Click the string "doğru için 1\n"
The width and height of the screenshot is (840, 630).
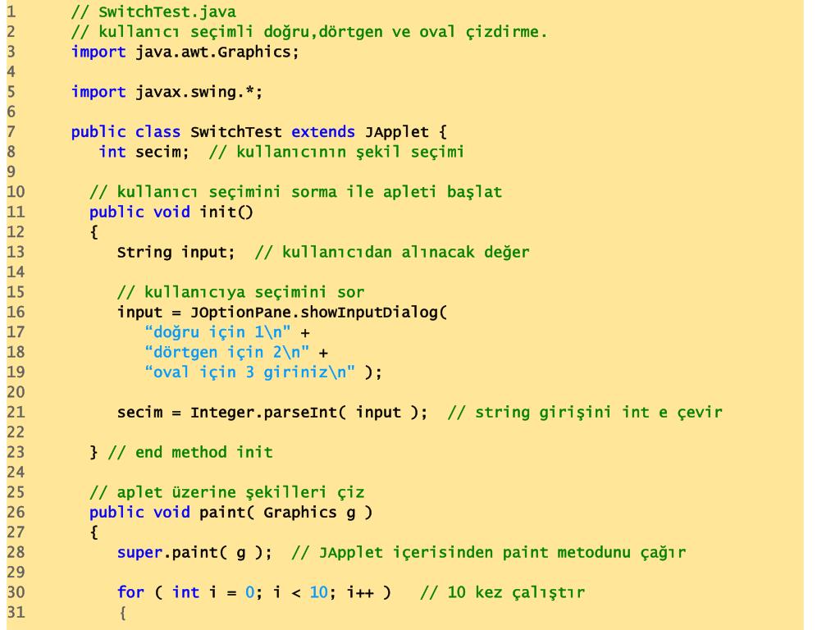point(217,332)
